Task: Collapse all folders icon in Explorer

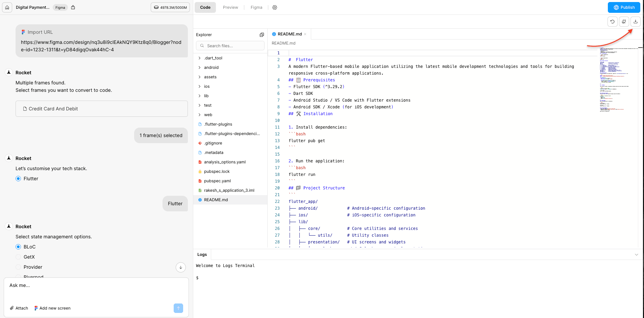Action: tap(262, 35)
